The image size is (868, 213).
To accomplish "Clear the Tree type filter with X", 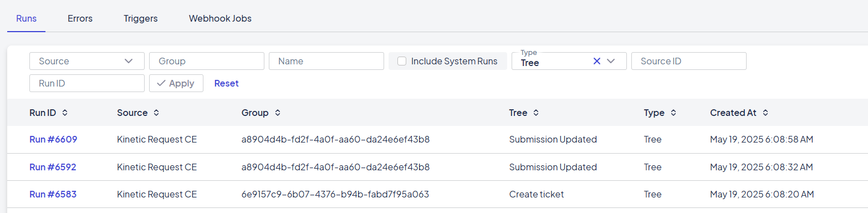I will 597,61.
